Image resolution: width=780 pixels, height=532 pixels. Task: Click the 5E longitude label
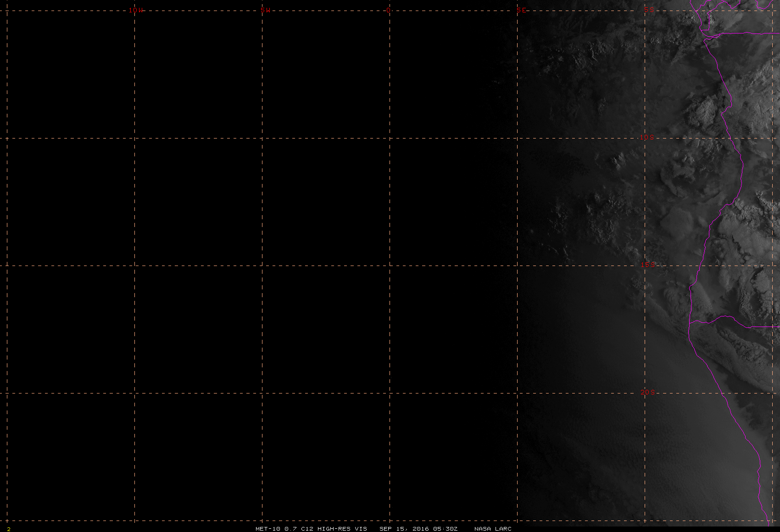tap(522, 10)
